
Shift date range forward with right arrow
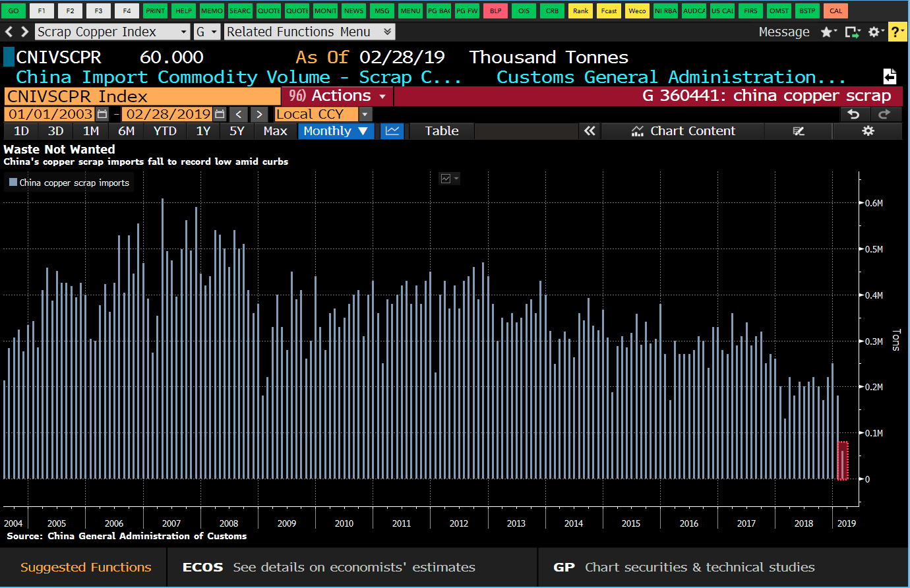pos(259,114)
